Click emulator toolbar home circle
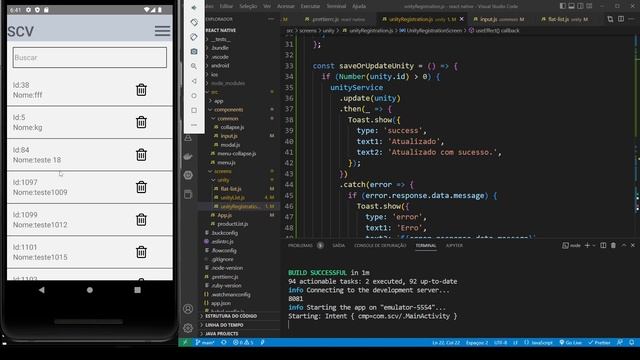Image resolution: width=640 pixels, height=360 pixels. tap(194, 96)
